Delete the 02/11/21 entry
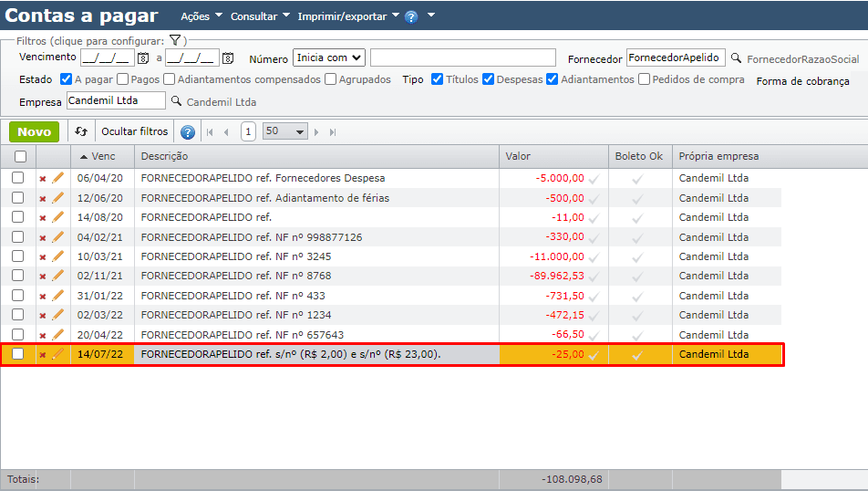Viewport: 868px width, 491px height. [43, 276]
